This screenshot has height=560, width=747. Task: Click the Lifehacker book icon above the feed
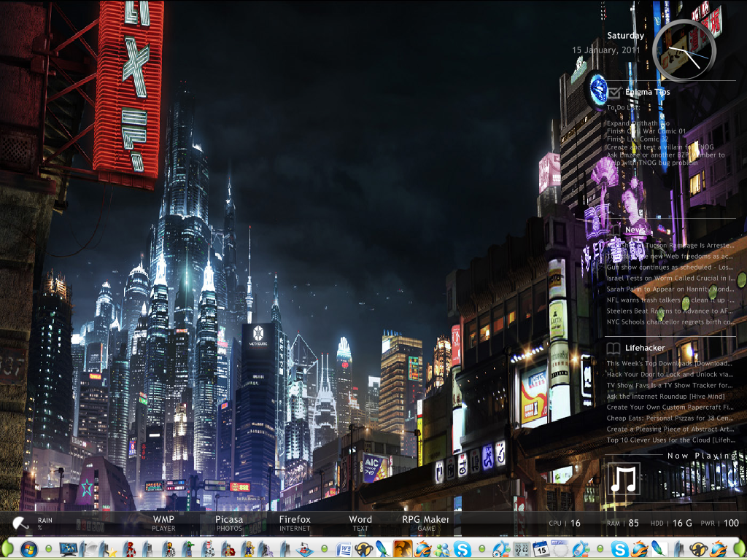pos(613,348)
